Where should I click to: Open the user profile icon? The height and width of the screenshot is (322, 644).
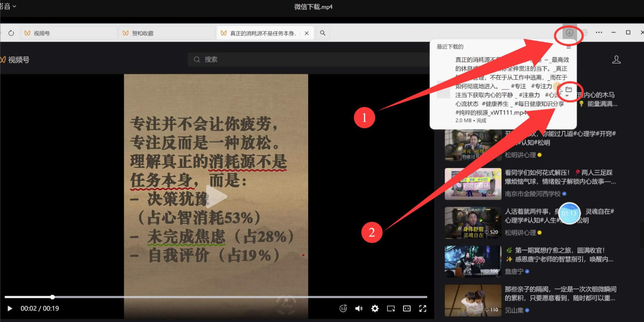pos(616,60)
